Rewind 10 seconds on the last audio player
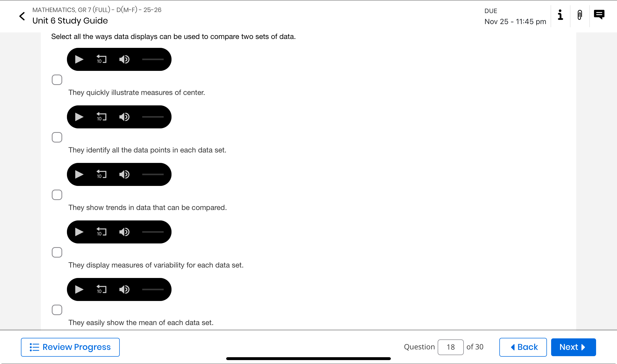 (x=101, y=289)
